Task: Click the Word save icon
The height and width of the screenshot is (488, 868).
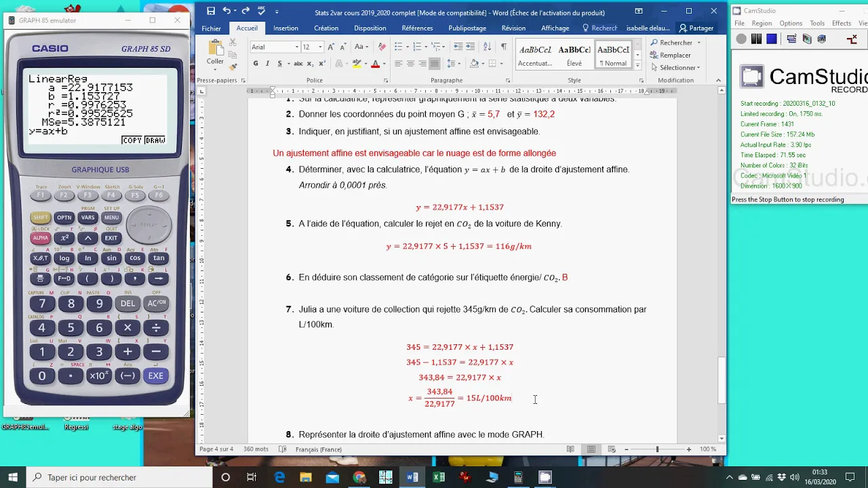Action: 211,12
